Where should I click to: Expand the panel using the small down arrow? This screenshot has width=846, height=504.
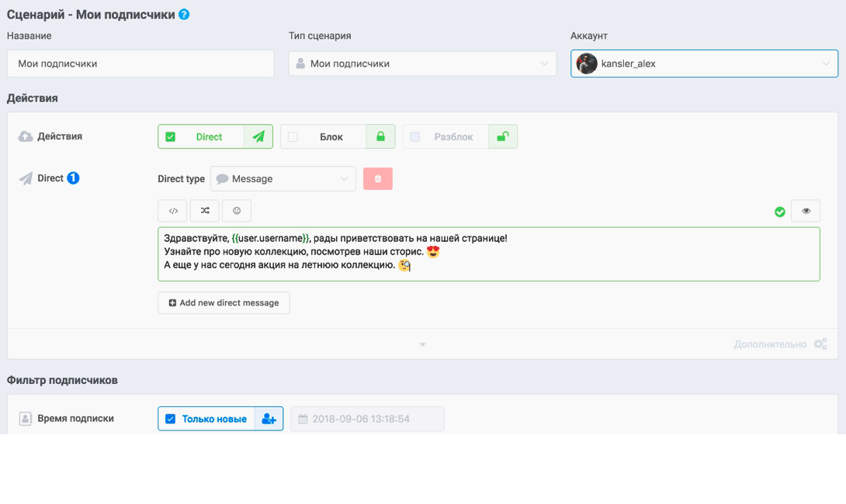click(422, 344)
